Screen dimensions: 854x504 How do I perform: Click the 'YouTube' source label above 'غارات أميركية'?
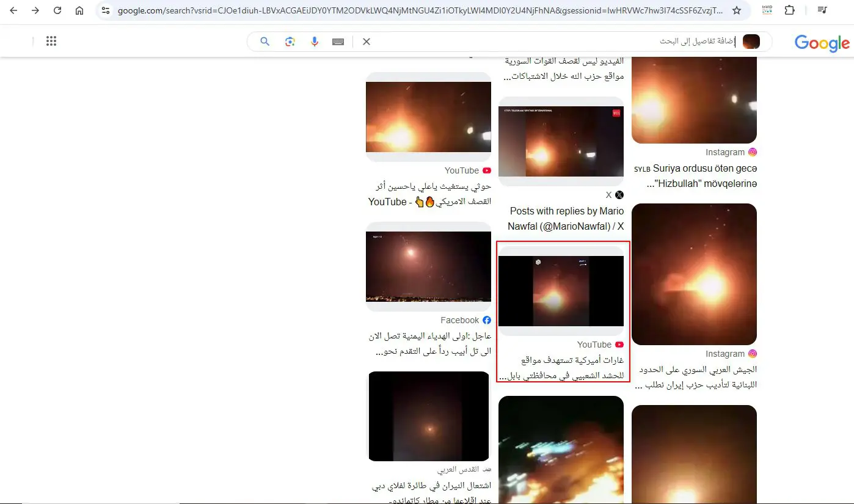point(594,345)
